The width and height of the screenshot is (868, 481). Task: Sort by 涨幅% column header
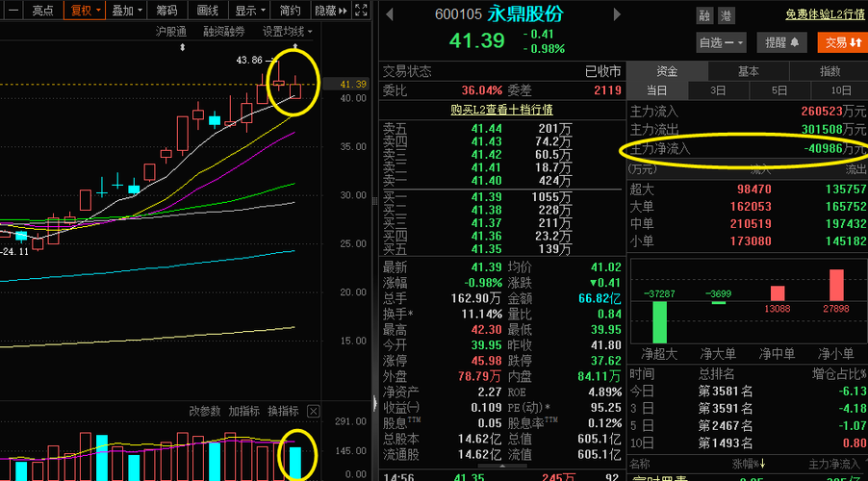749,464
